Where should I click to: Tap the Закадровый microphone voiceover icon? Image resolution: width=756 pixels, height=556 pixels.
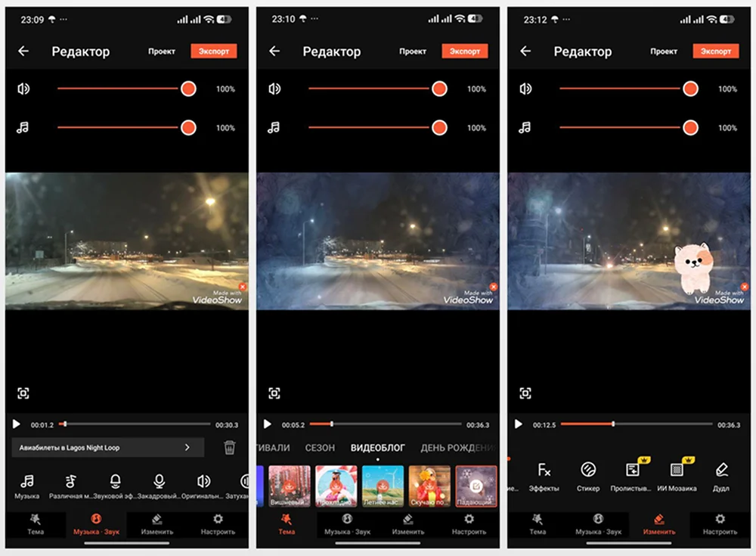[159, 485]
